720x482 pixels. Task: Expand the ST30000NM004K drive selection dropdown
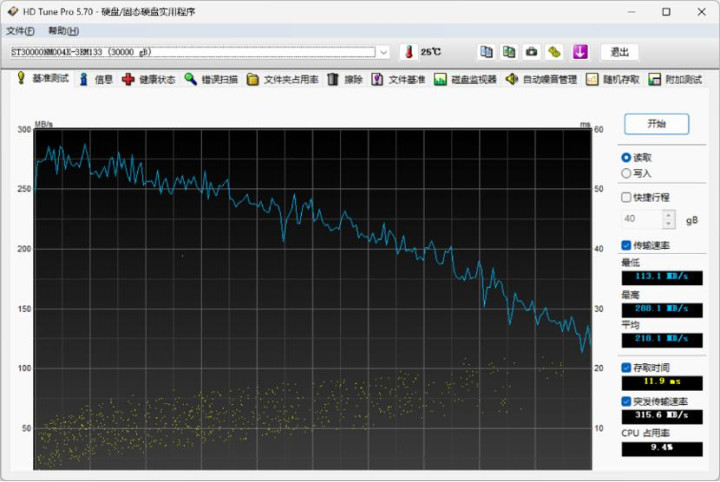click(x=384, y=52)
